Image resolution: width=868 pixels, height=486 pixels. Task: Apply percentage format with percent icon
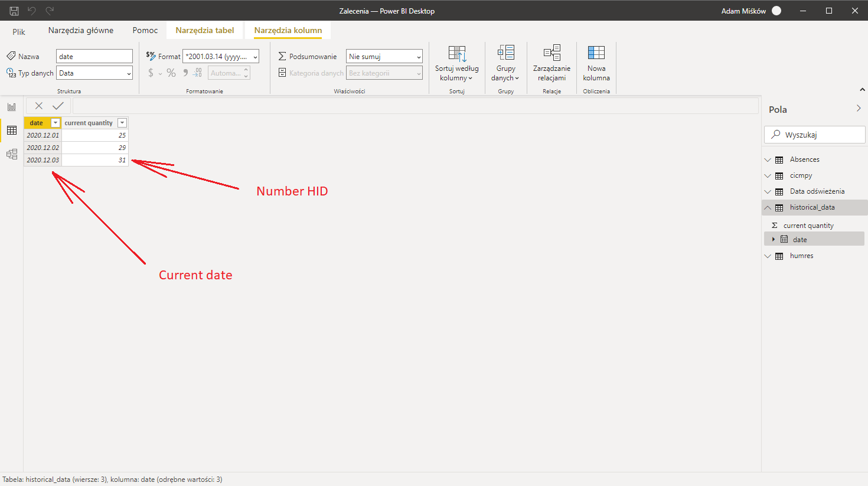click(171, 73)
